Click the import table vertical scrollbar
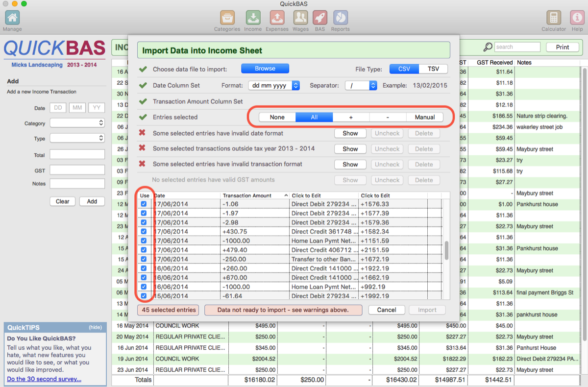Viewport: 588px width, 387px height. 446,250
